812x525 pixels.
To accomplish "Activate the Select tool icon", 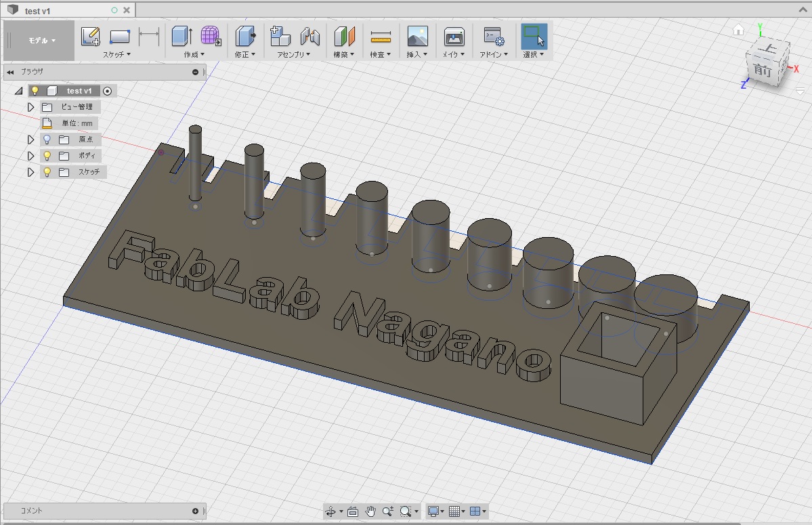I will click(534, 37).
